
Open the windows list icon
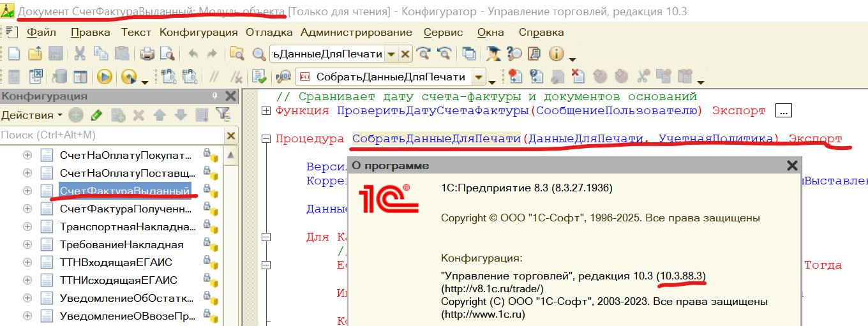pos(469,54)
